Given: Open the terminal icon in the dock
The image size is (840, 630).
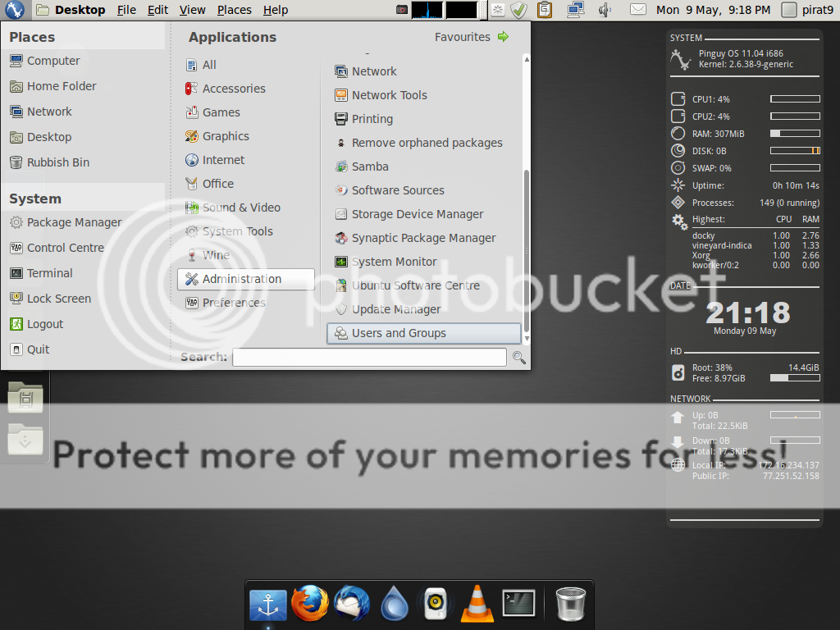Looking at the screenshot, I should coord(518,603).
